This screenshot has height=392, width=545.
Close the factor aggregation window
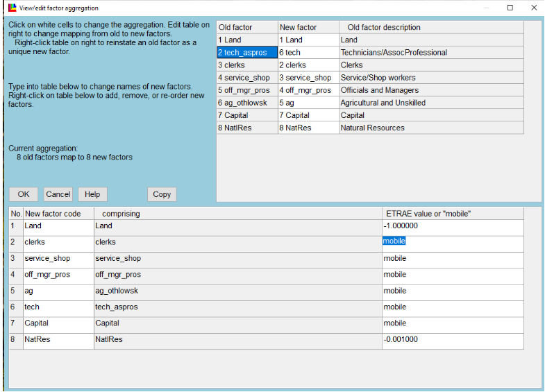pos(534,8)
